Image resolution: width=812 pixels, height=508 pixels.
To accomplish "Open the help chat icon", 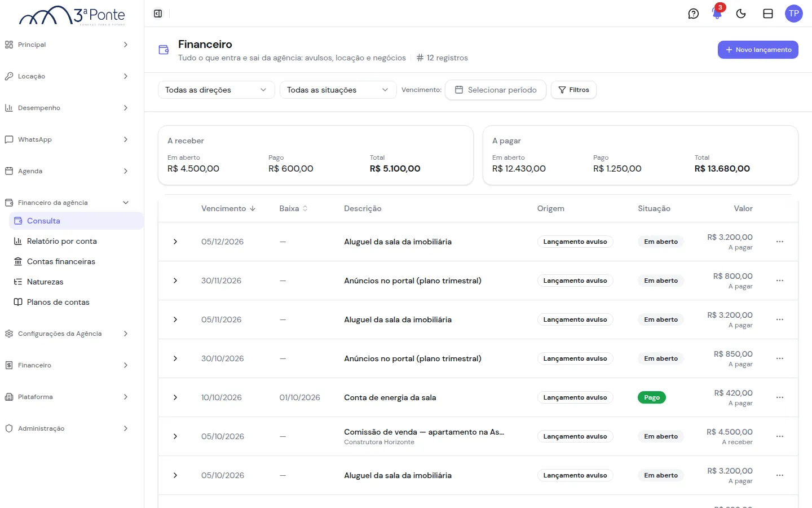I will click(x=694, y=14).
